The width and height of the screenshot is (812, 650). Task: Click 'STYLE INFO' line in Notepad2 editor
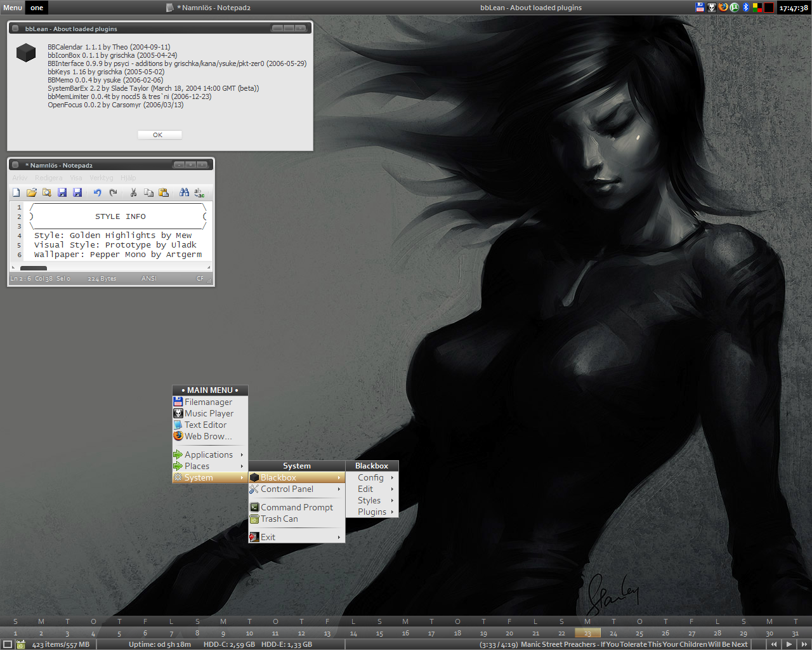click(x=121, y=216)
